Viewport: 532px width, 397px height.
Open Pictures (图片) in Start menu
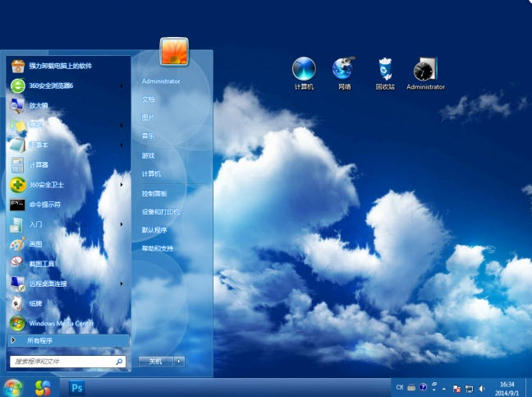[x=148, y=118]
